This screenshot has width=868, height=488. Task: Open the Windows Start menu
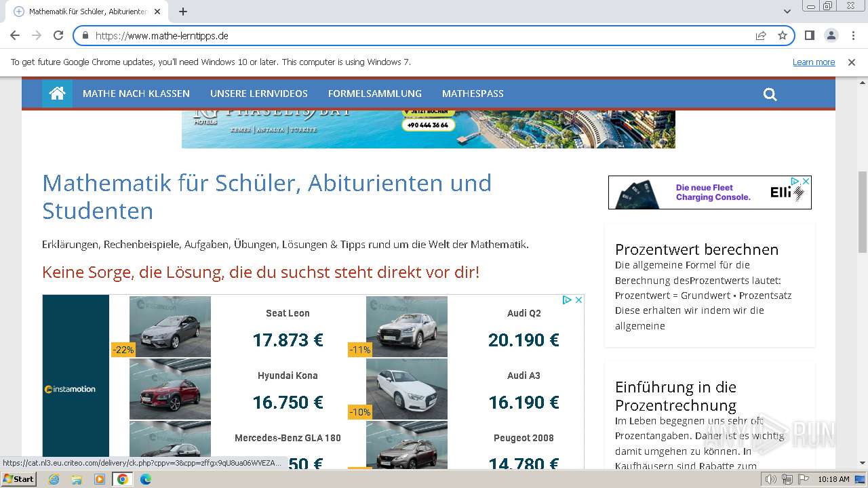pos(18,479)
